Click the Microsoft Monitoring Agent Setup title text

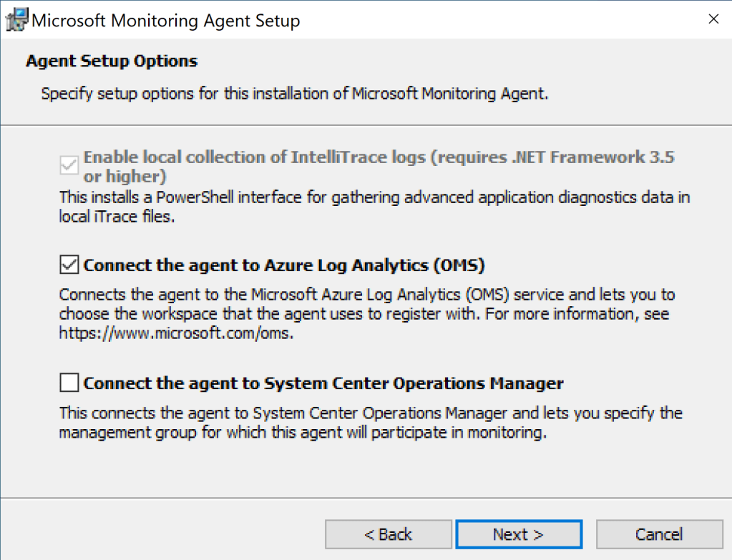pyautogui.click(x=166, y=21)
